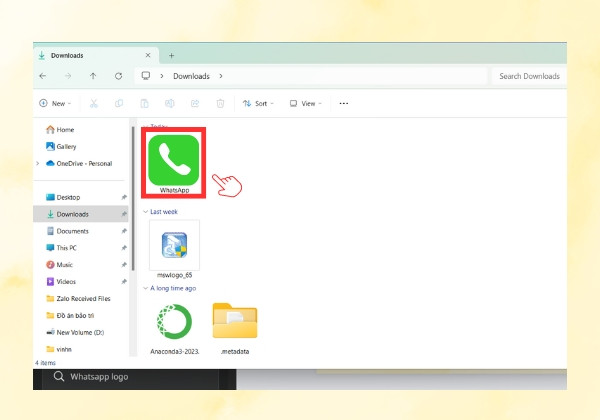
Task: Click Downloads in the address breadcrumb
Action: tap(191, 76)
